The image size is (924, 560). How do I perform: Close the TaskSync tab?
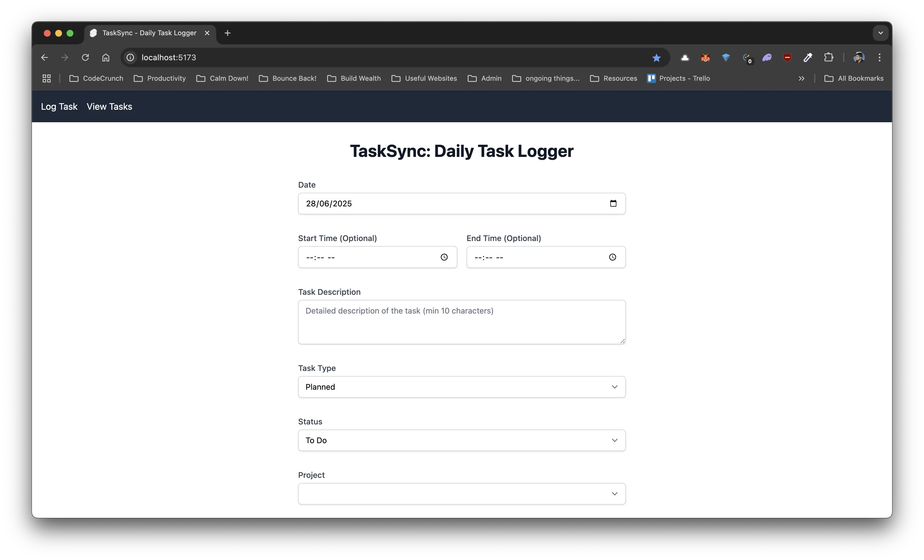pos(207,33)
